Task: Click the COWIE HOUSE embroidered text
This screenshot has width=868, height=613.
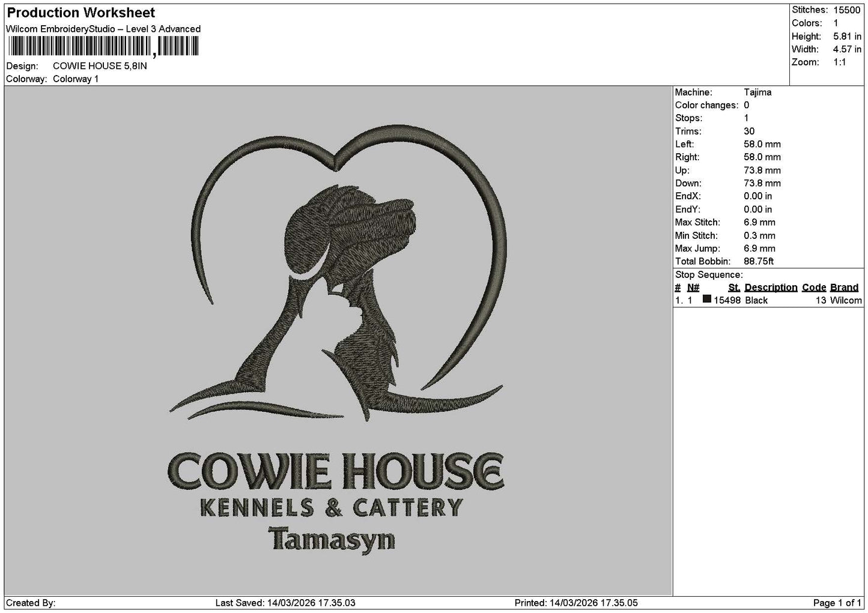Action: 335,470
